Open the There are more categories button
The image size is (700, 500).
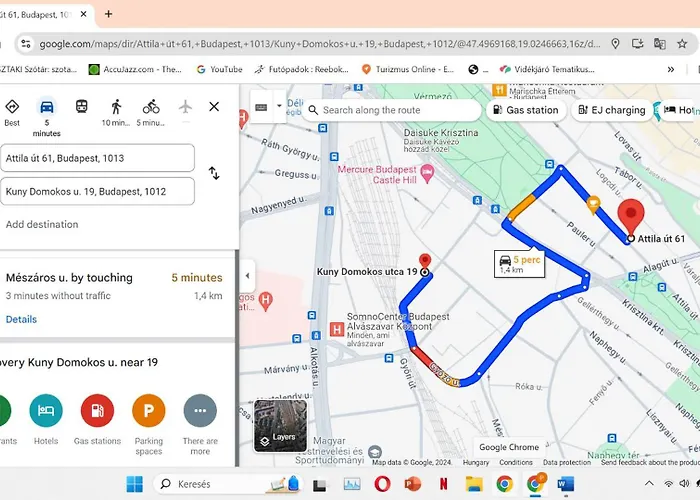200,411
